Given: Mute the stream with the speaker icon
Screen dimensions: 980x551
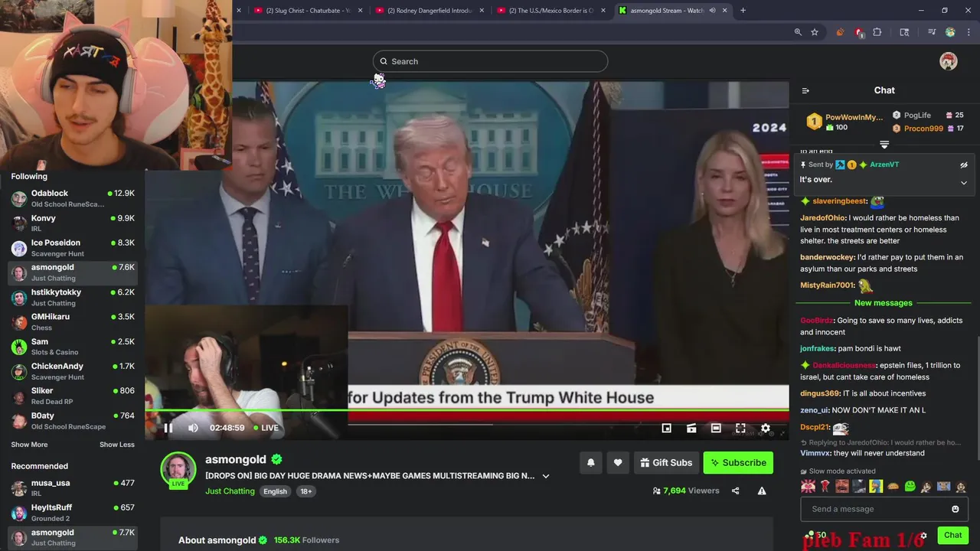Looking at the screenshot, I should (193, 428).
